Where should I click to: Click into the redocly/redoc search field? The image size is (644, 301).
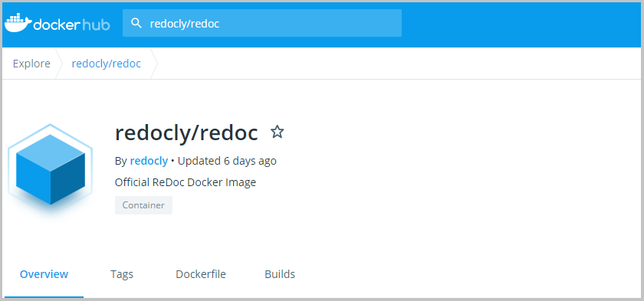262,23
